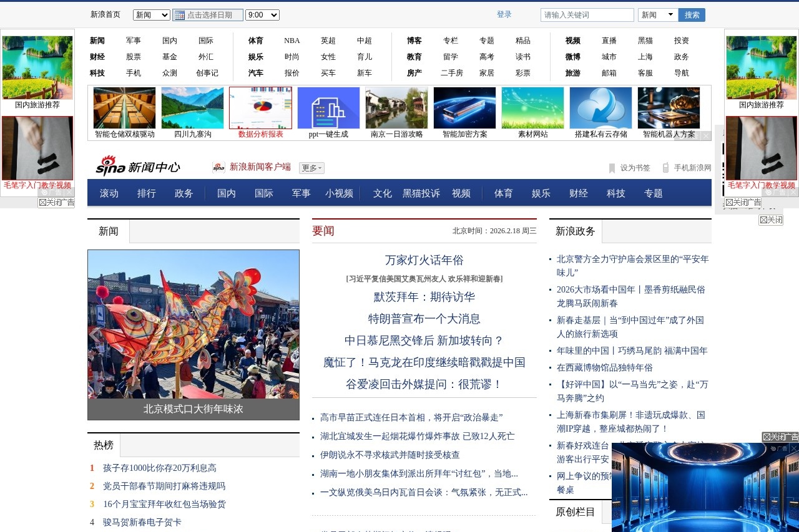Click 体育 in the top category grid
Screen dimensions: 799x532
(x=256, y=41)
